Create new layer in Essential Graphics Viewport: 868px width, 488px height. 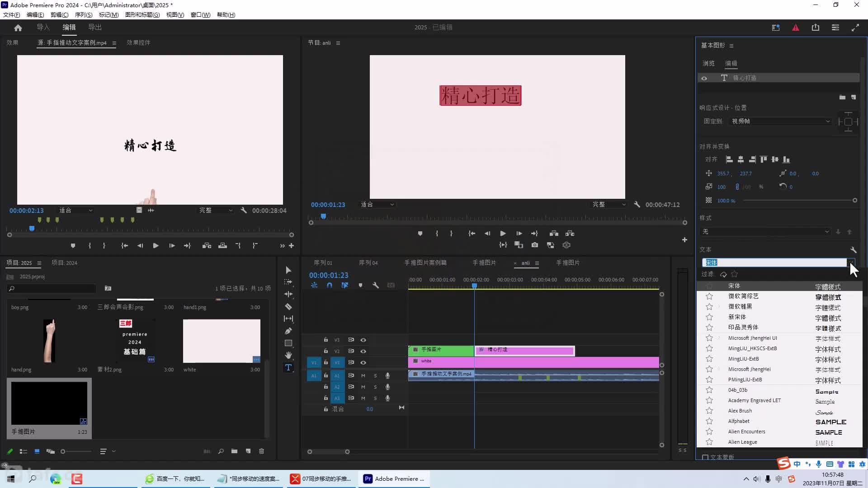[x=854, y=97]
